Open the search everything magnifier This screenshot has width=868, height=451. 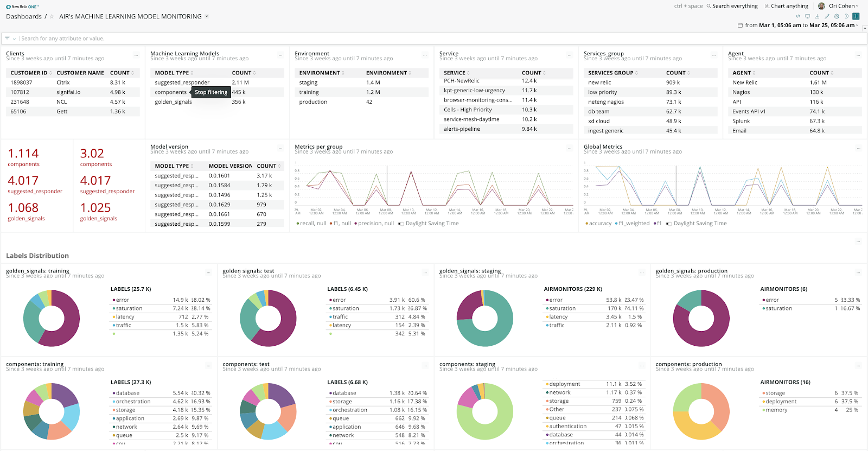click(709, 6)
